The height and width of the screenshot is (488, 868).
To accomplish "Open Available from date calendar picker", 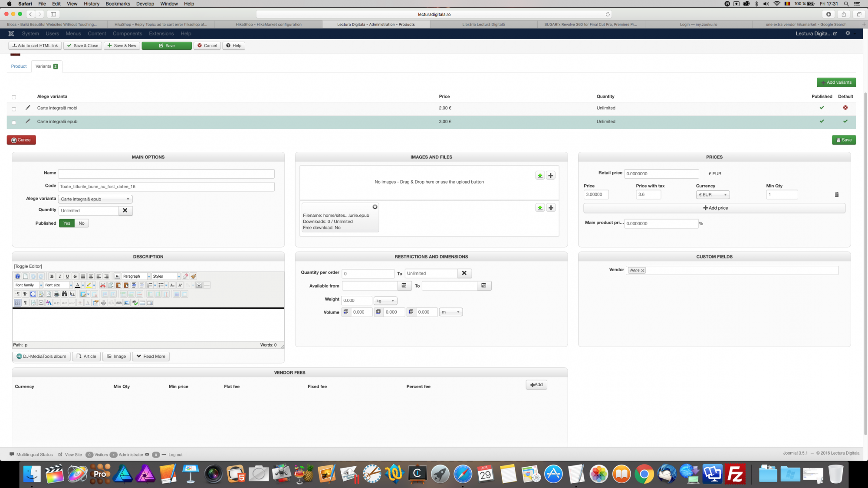I will 404,285.
